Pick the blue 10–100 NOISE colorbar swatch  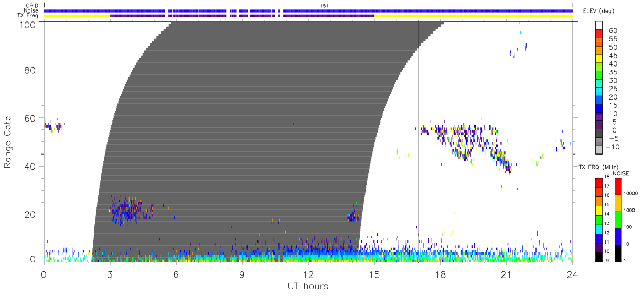618,236
